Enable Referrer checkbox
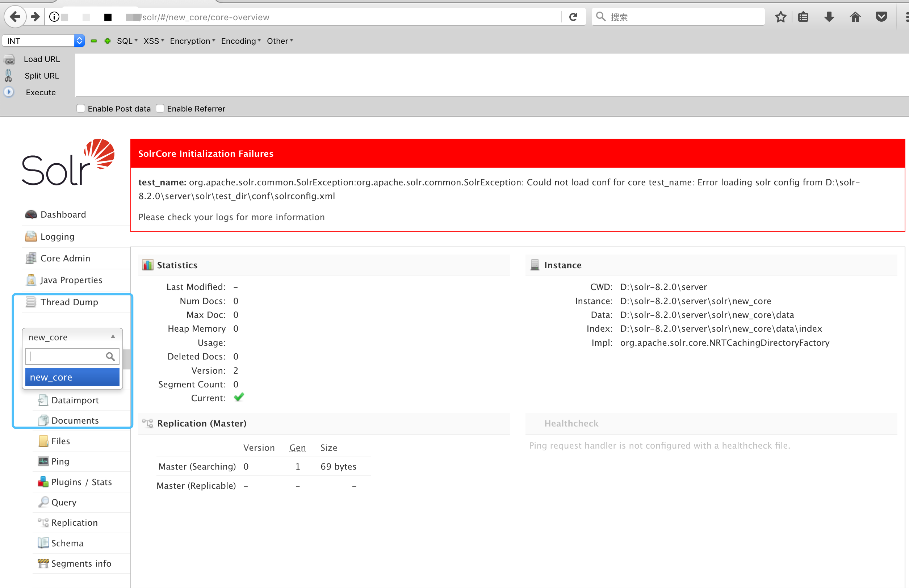The height and width of the screenshot is (588, 909). [160, 108]
